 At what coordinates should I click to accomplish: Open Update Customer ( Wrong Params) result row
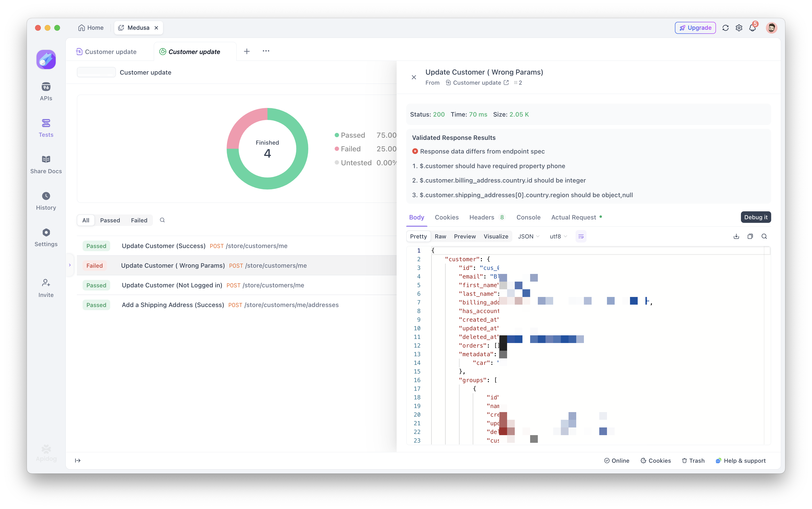236,266
